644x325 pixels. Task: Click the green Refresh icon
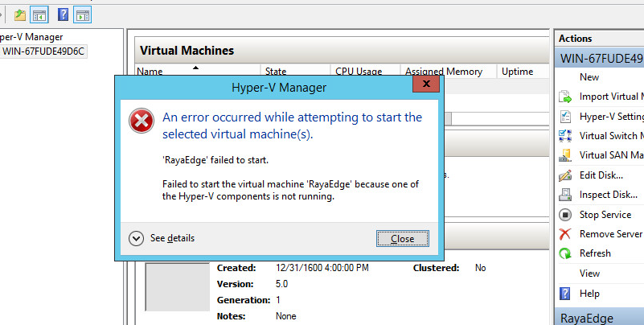coord(565,253)
